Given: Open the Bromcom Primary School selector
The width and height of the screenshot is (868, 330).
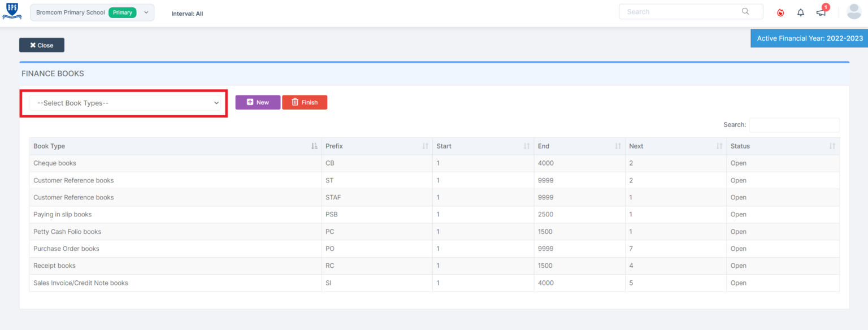Looking at the screenshot, I should coord(92,12).
